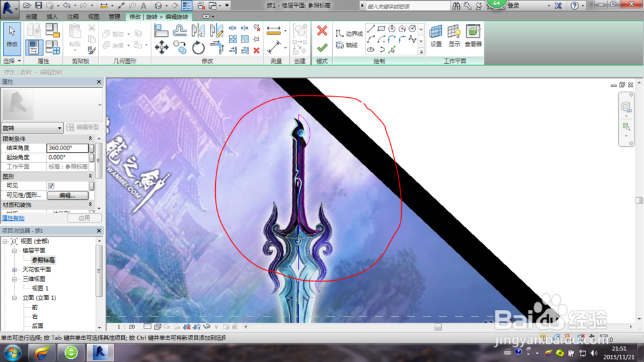This screenshot has width=644, height=362.
Task: Select the Line draw tool
Action: (x=371, y=29)
